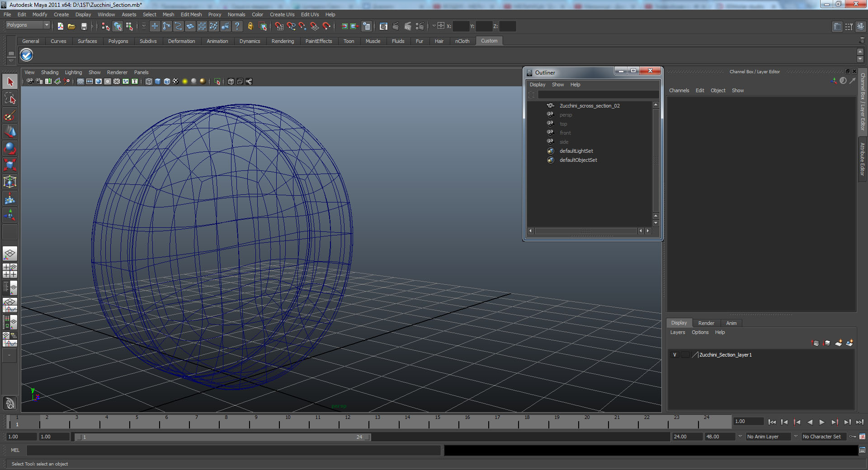Start IPR render from status line
868x470 pixels.
pos(408,26)
